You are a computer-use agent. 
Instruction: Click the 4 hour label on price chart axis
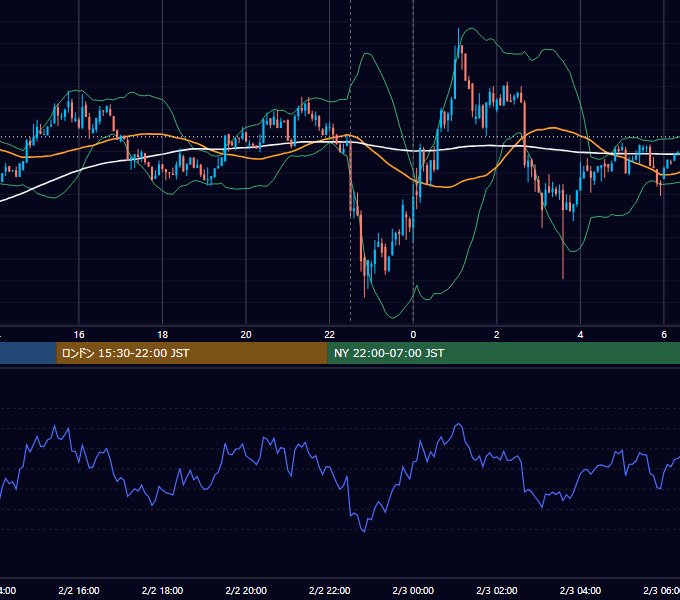[x=580, y=335]
